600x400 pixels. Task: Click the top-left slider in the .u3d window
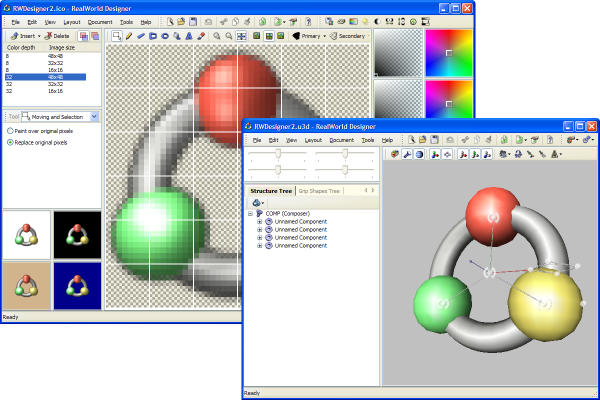tap(278, 154)
